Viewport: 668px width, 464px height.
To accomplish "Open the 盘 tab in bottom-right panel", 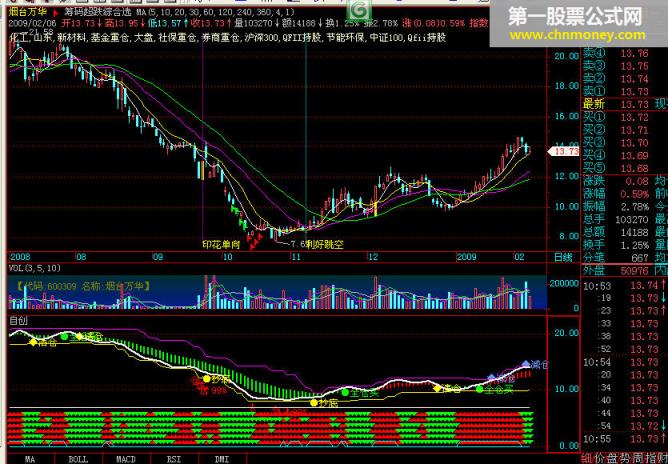I will pyautogui.click(x=613, y=459).
